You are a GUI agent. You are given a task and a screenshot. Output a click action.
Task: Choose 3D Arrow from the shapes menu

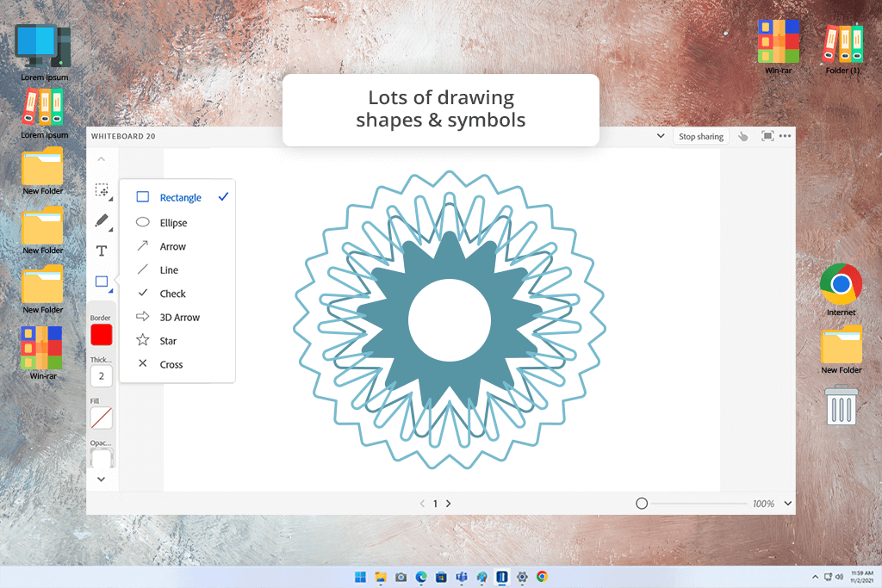point(177,317)
